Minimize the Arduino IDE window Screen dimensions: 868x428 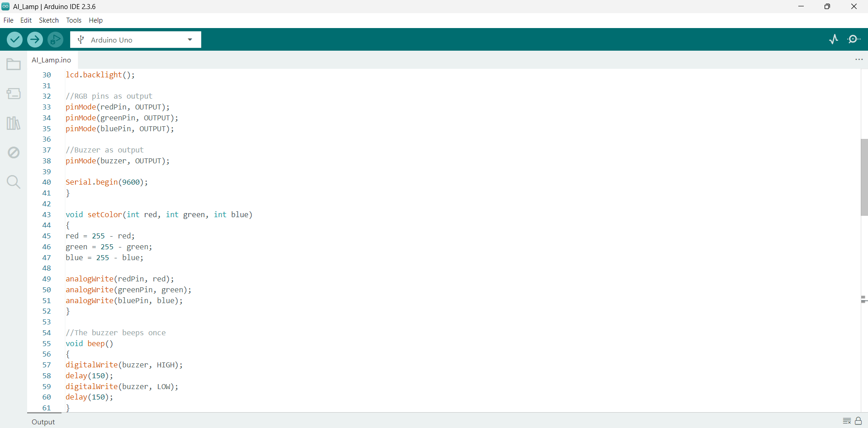[801, 6]
